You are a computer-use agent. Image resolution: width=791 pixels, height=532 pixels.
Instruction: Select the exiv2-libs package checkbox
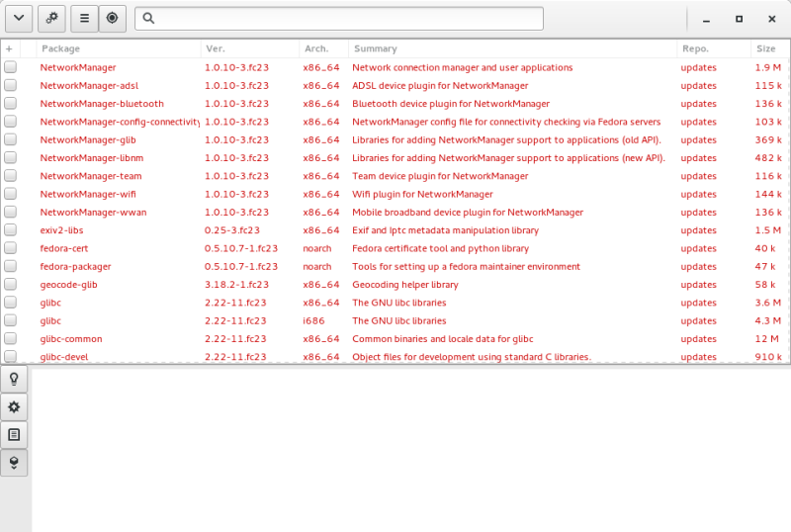(x=10, y=230)
